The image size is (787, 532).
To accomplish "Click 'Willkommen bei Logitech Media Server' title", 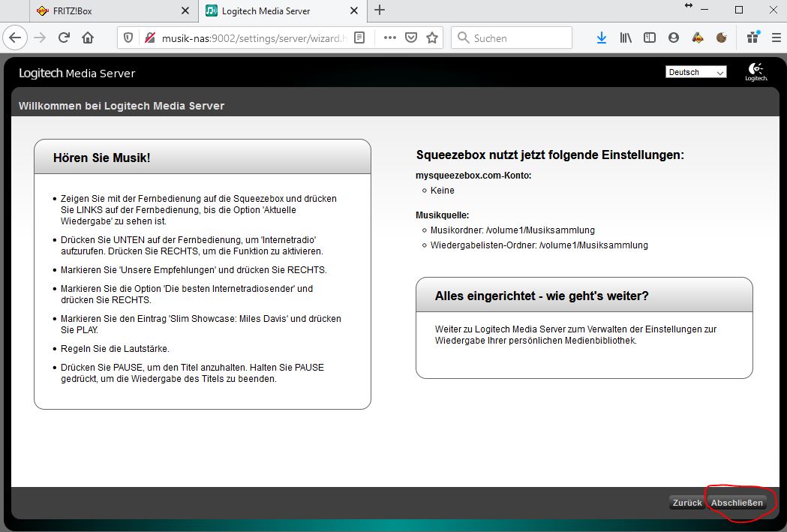I will [x=122, y=106].
